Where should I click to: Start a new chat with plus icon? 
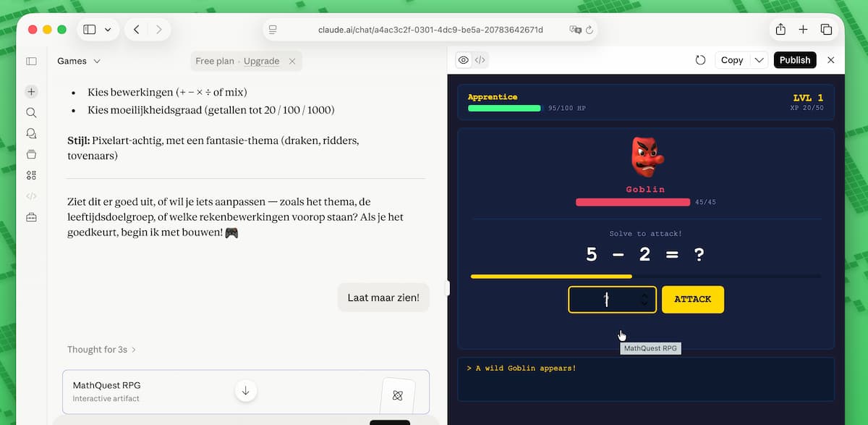tap(31, 92)
